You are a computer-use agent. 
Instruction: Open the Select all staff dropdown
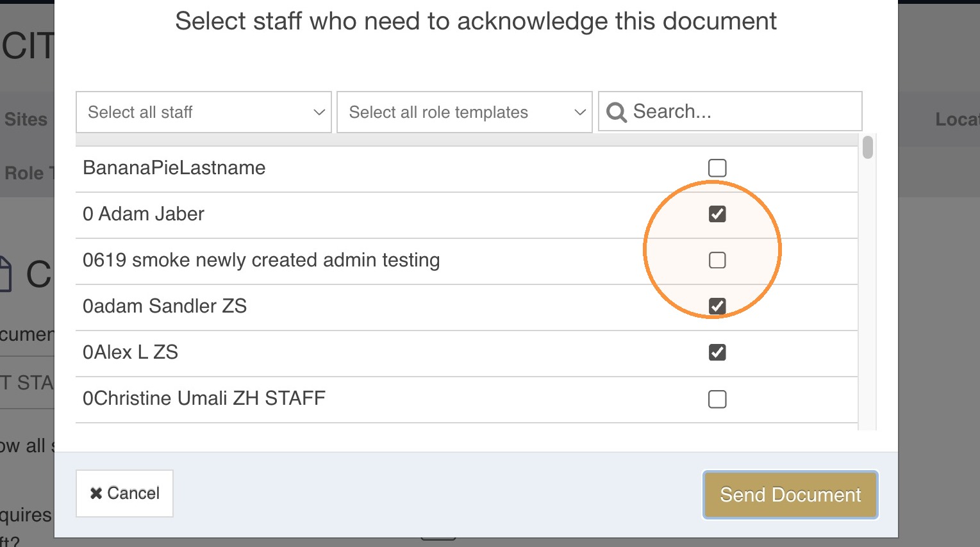pyautogui.click(x=204, y=112)
